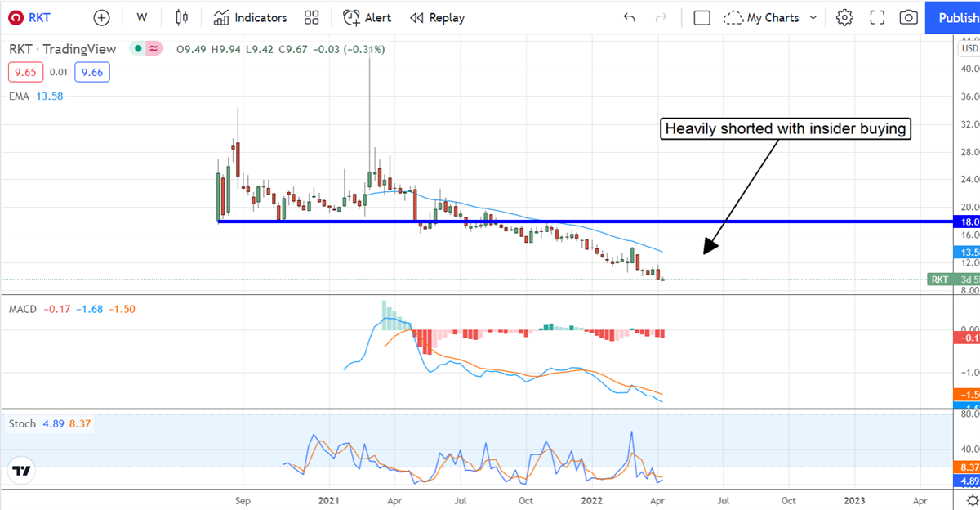Select the 'Heavily shorted with insider buying' annotation

[786, 128]
